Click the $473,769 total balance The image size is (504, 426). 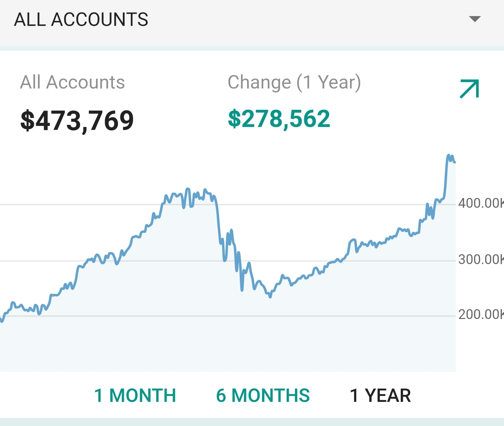pyautogui.click(x=77, y=121)
